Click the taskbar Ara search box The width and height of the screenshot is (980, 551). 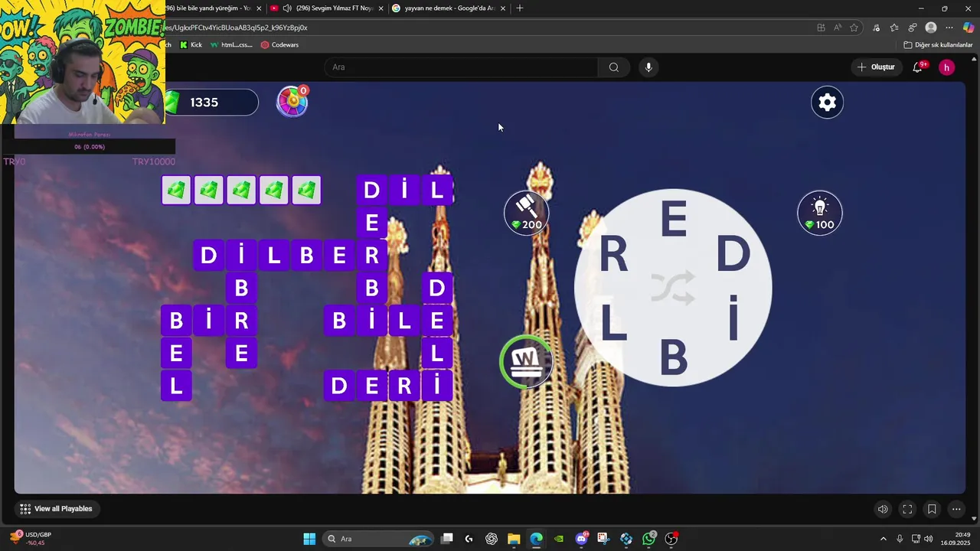[380, 539]
